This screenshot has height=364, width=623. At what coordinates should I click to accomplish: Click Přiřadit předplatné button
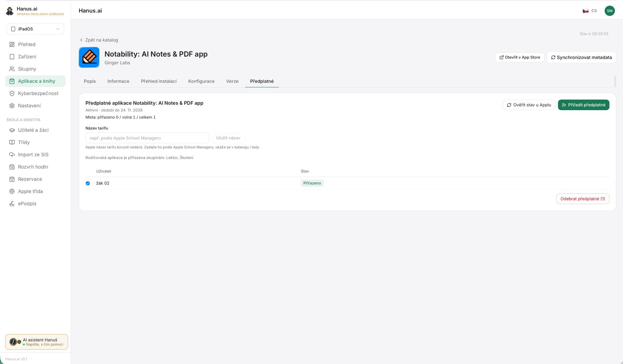(583, 105)
